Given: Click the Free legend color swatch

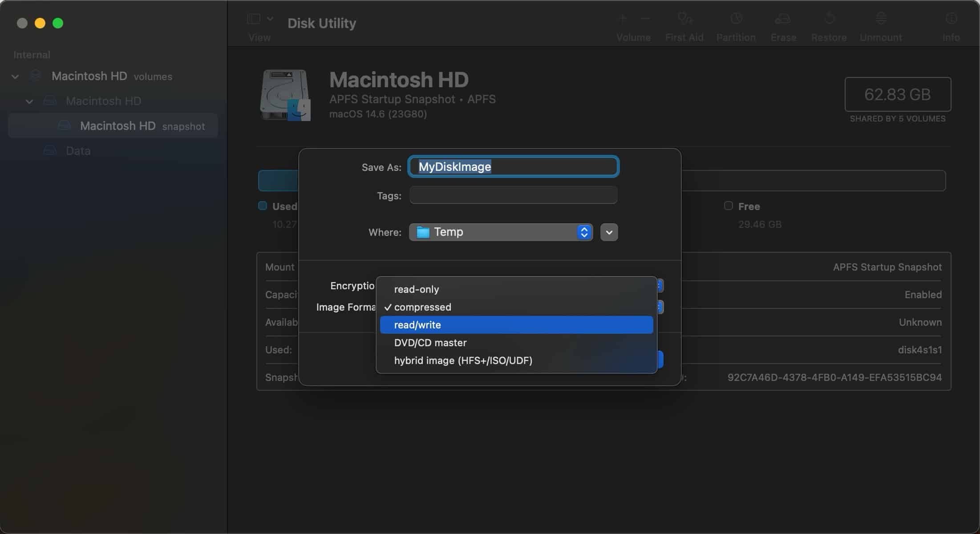Looking at the screenshot, I should (729, 206).
